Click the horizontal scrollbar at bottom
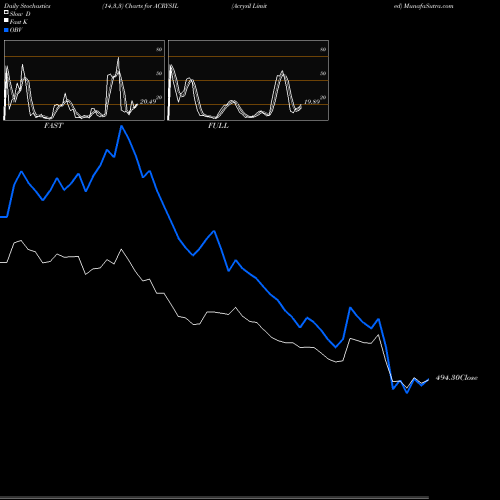The width and height of the screenshot is (500, 500). point(214,498)
